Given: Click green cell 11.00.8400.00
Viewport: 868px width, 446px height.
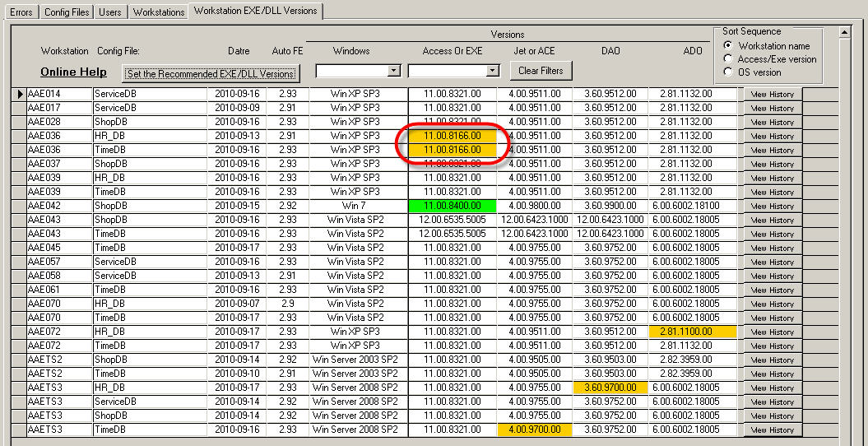Looking at the screenshot, I should point(453,206).
